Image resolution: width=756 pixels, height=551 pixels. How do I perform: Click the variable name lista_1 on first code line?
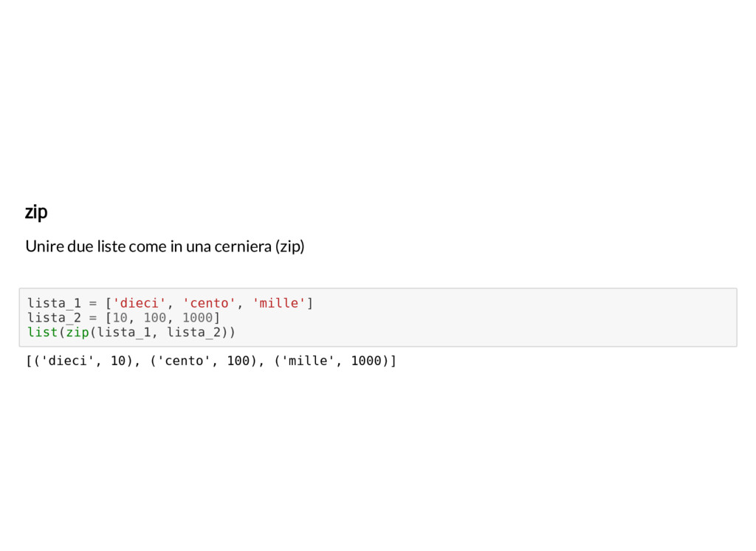coord(55,303)
